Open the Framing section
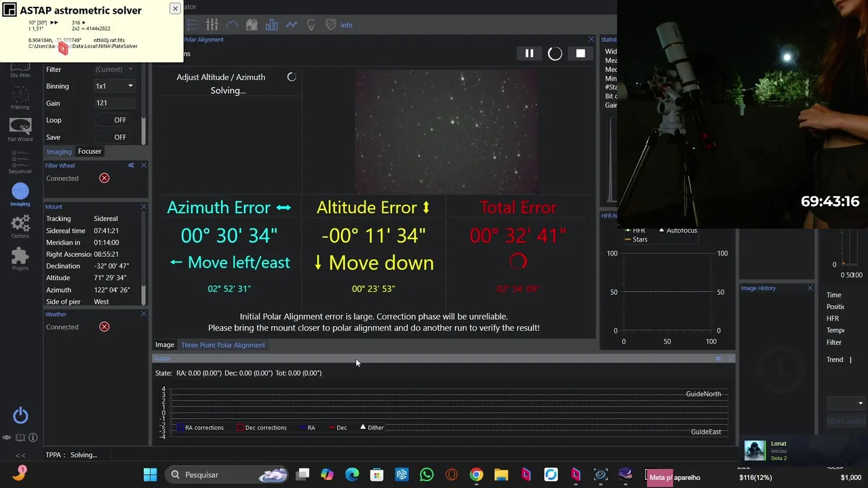This screenshot has width=868, height=488. (x=20, y=98)
